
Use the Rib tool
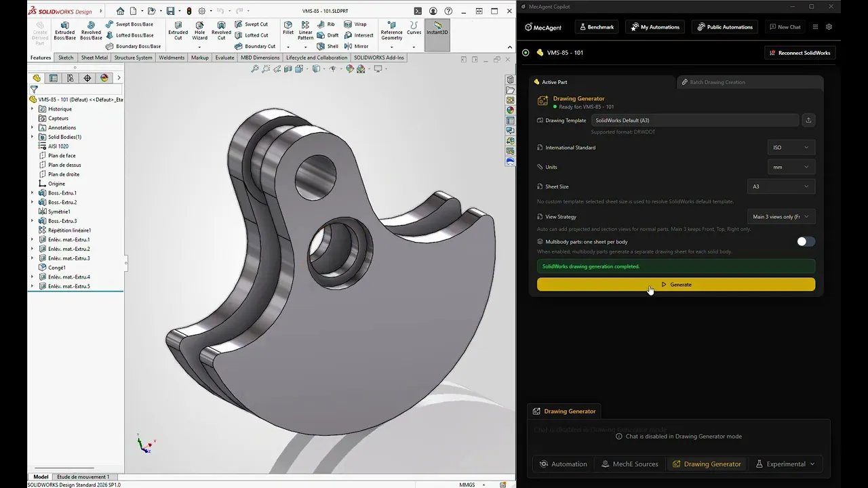326,24
